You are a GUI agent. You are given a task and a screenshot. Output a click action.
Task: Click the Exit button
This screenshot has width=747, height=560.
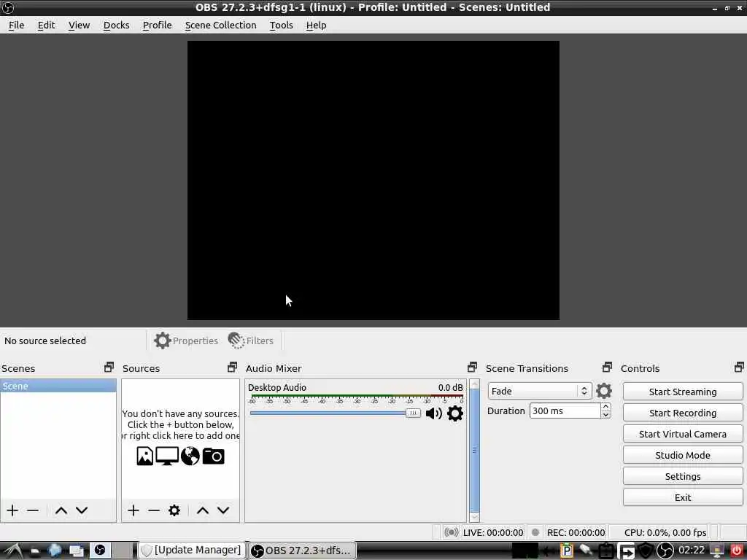[x=683, y=497]
